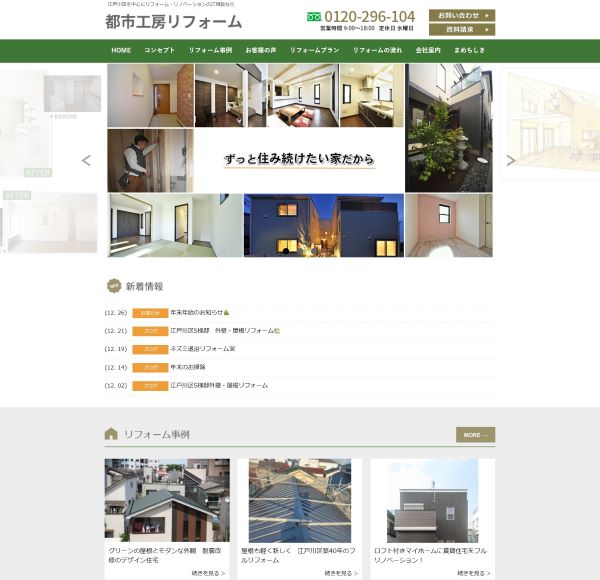Click the ブログ tag on 12.14 entry
Image resolution: width=600 pixels, height=580 pixels.
point(150,368)
